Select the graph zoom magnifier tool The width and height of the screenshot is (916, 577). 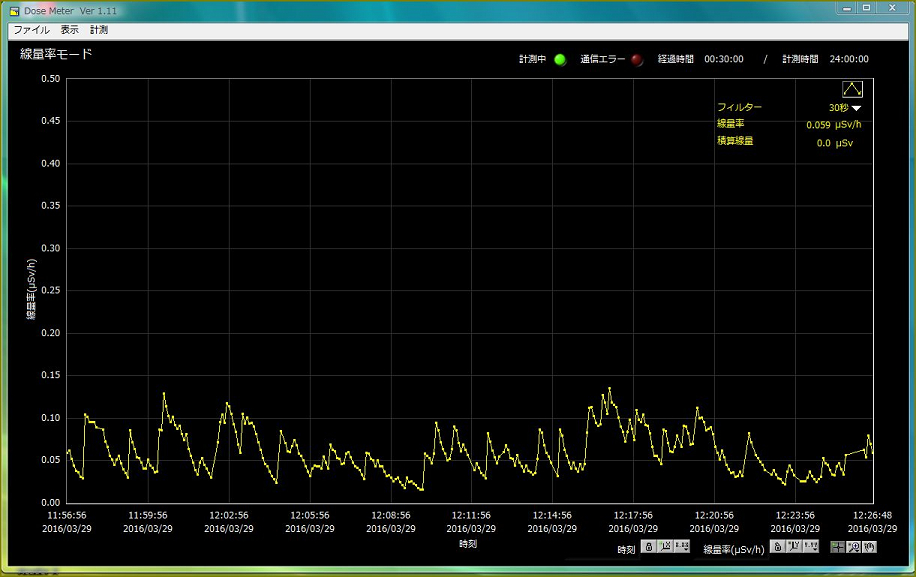pyautogui.click(x=854, y=547)
